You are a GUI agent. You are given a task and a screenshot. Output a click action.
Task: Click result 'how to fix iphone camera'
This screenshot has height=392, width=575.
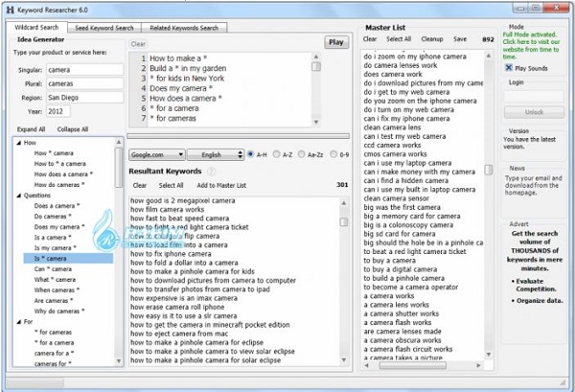pyautogui.click(x=171, y=254)
